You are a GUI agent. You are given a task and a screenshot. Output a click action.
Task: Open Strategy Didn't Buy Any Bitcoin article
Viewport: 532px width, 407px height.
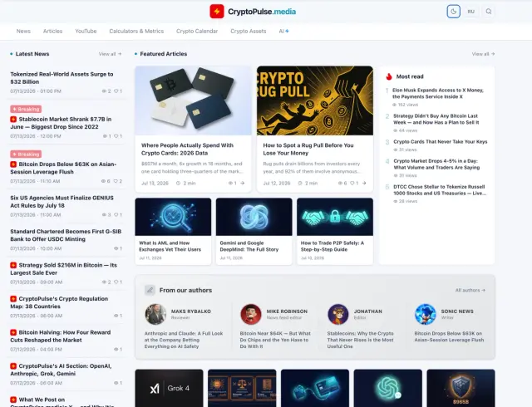coord(436,119)
